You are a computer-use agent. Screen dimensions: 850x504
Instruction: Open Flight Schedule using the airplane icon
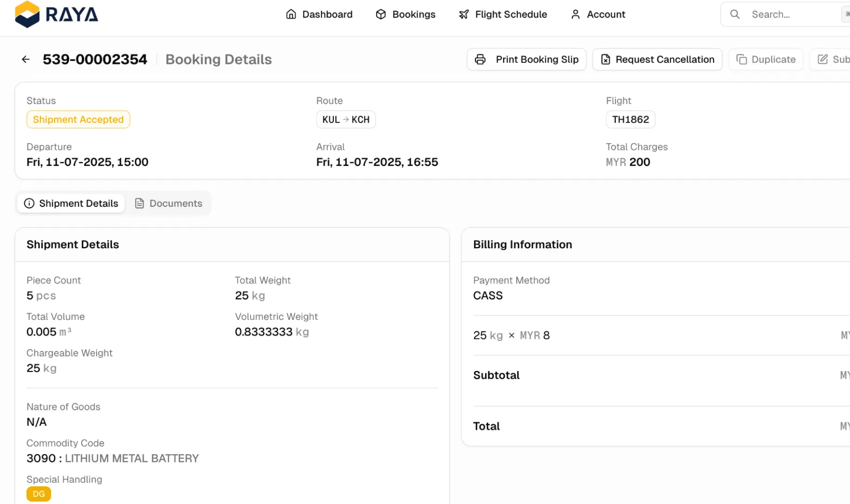point(464,14)
